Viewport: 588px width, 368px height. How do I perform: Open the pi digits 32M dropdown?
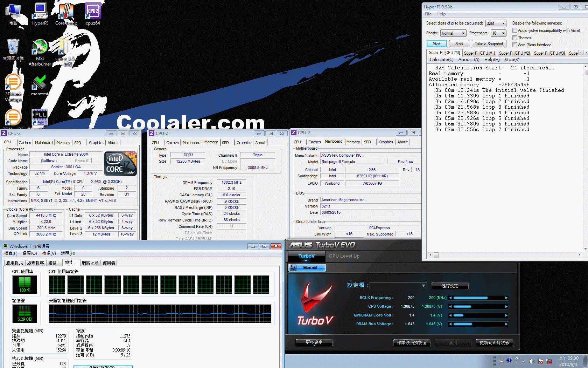(496, 23)
